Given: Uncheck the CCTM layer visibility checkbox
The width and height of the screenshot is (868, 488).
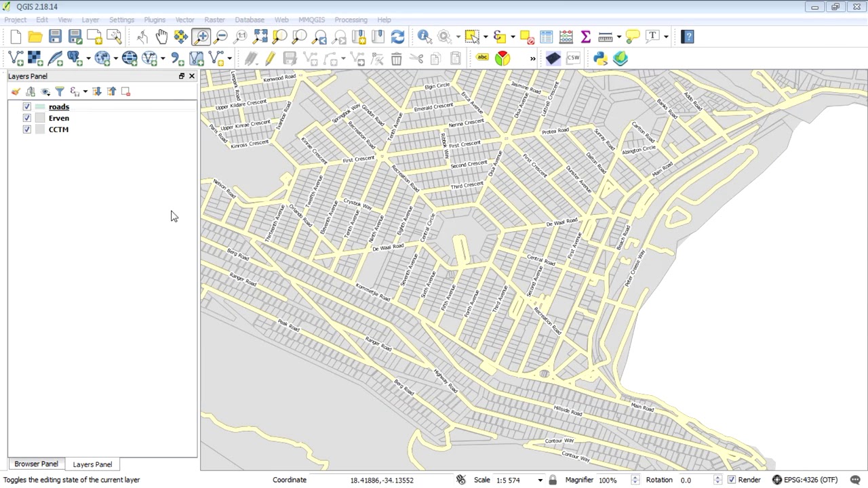Looking at the screenshot, I should click(27, 129).
